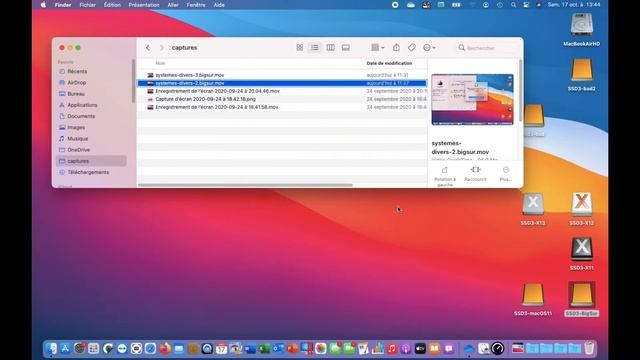640x360 pixels.
Task: Click Rotation à gauche quick action
Action: click(x=444, y=176)
